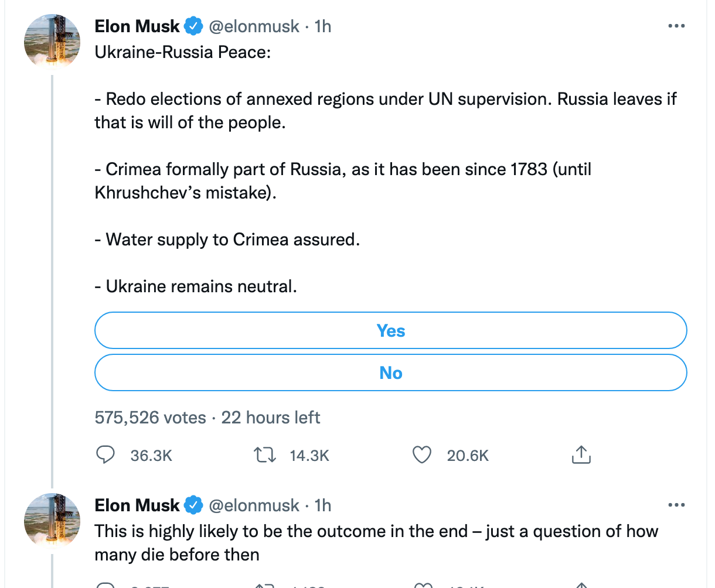Viewport: 715px width, 588px height.
Task: Open more options on the second tweet
Action: 676,505
